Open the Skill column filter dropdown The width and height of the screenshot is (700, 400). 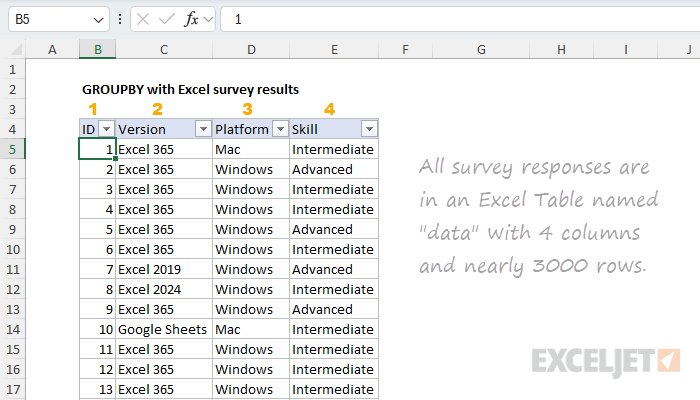pyautogui.click(x=369, y=129)
